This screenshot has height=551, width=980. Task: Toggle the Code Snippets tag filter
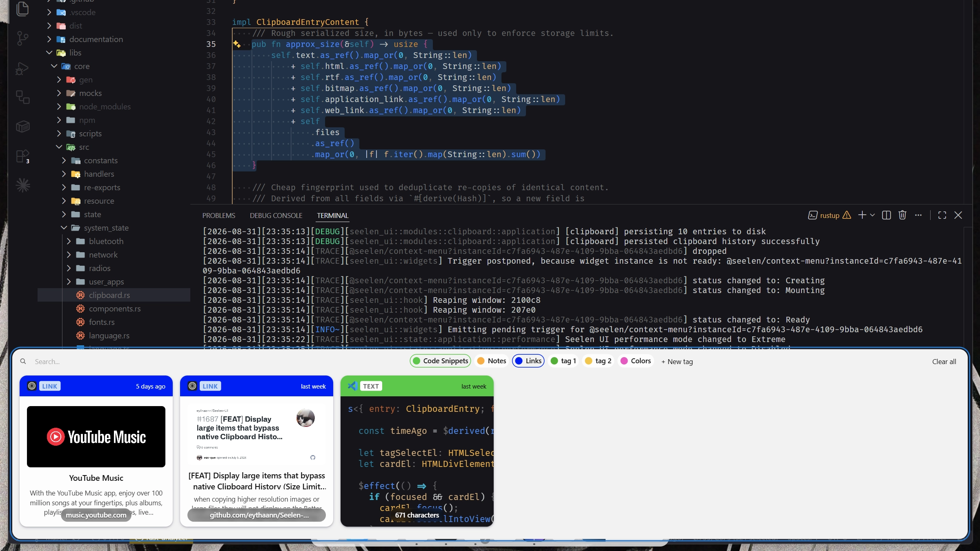(x=441, y=361)
